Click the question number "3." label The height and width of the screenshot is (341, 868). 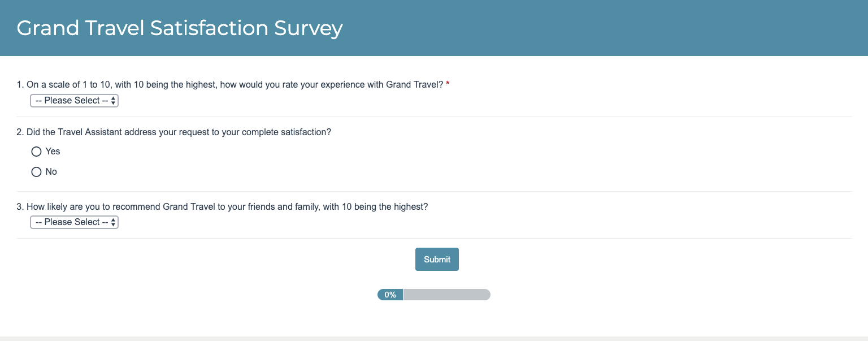(20, 207)
